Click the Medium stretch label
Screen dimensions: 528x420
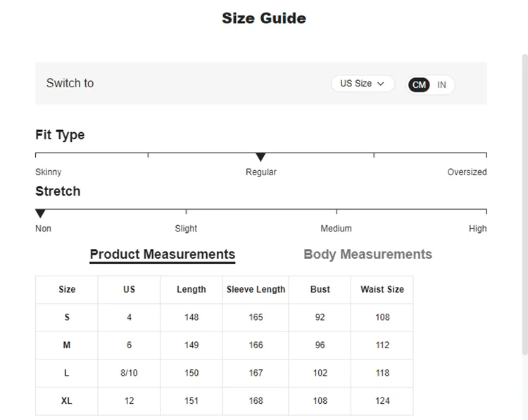(336, 229)
